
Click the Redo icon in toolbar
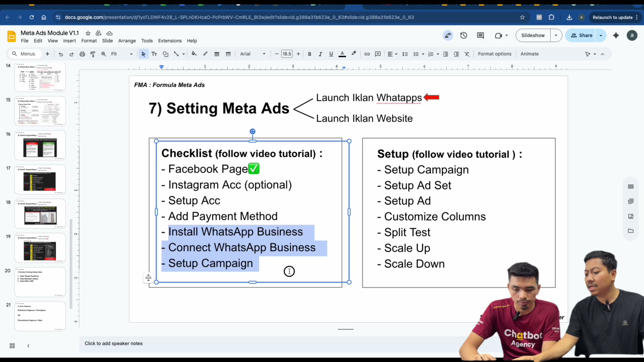71,54
